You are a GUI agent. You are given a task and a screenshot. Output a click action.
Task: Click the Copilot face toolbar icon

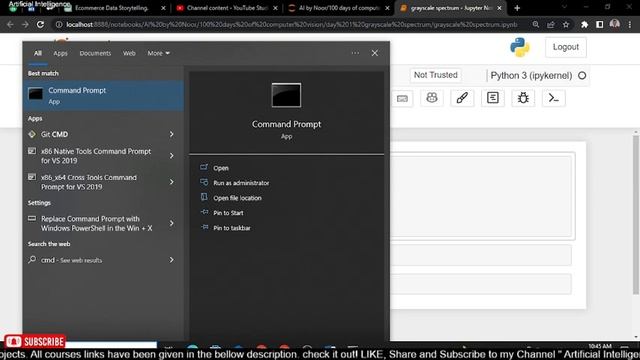[432, 98]
